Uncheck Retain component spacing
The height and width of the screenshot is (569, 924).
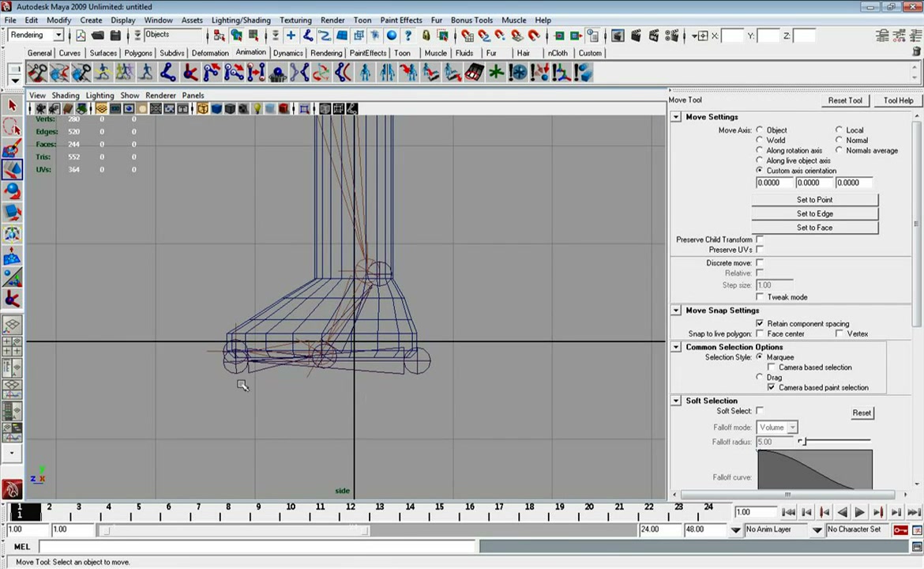pyautogui.click(x=760, y=323)
